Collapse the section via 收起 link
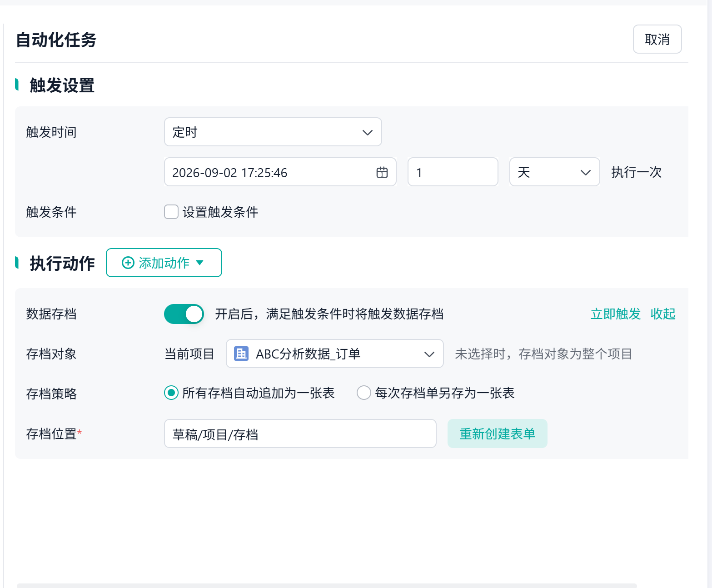The width and height of the screenshot is (712, 588). (663, 314)
